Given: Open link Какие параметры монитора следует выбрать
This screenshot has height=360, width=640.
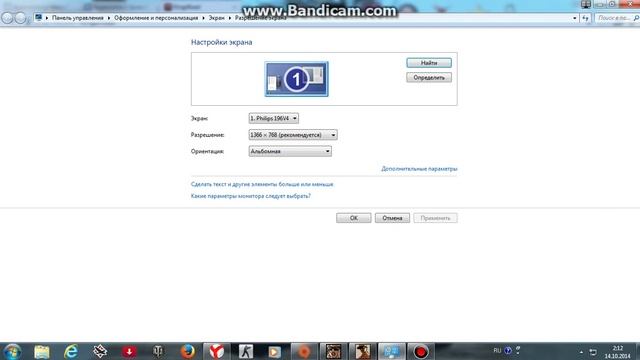Looking at the screenshot, I should 251,196.
